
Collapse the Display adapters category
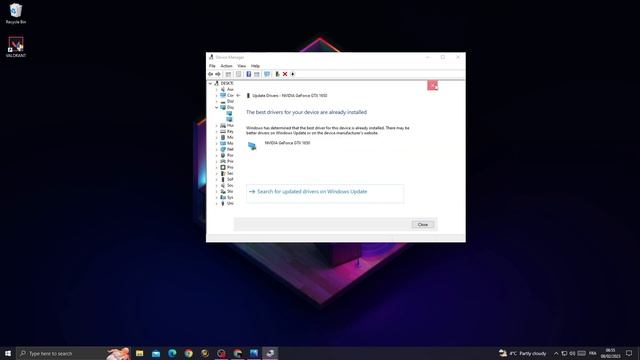(x=217, y=107)
